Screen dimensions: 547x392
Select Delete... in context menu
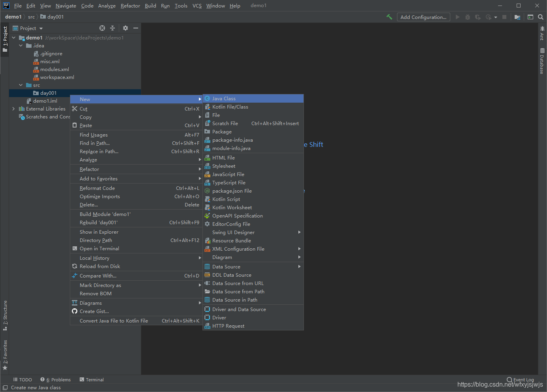136,205
